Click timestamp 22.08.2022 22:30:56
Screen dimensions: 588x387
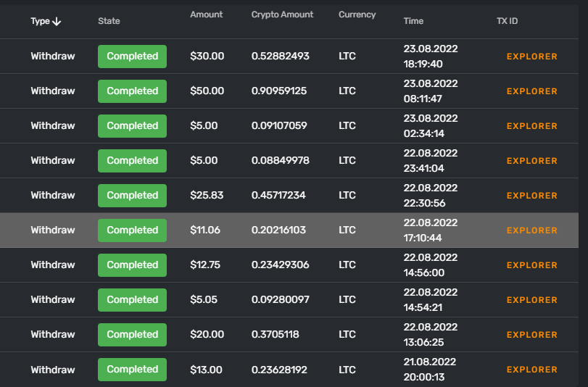click(431, 196)
